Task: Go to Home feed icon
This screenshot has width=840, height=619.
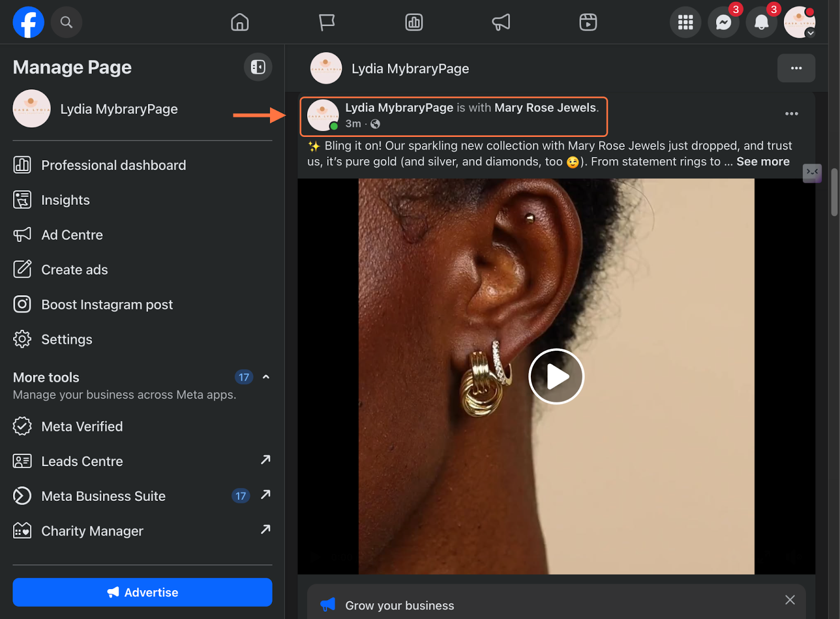Action: tap(240, 22)
